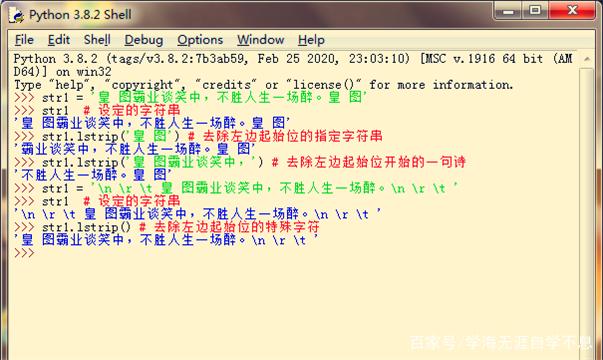This screenshot has height=360, width=603.
Task: Maximize the Python Shell window
Action: (535, 11)
